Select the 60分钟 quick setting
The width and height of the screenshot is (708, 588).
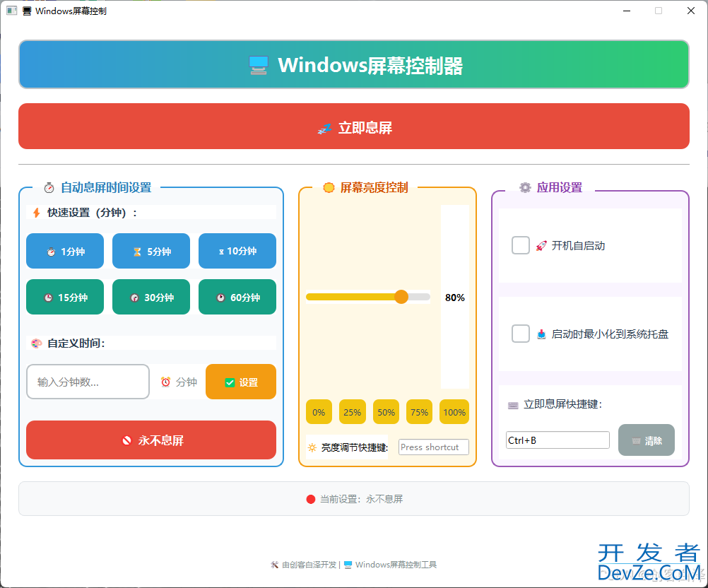(x=237, y=297)
